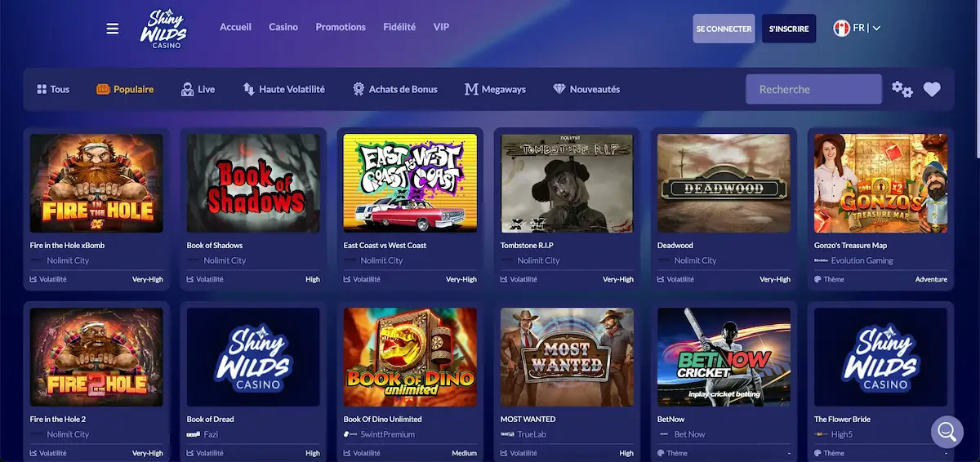
Task: Select the Live category icon
Action: (188, 89)
